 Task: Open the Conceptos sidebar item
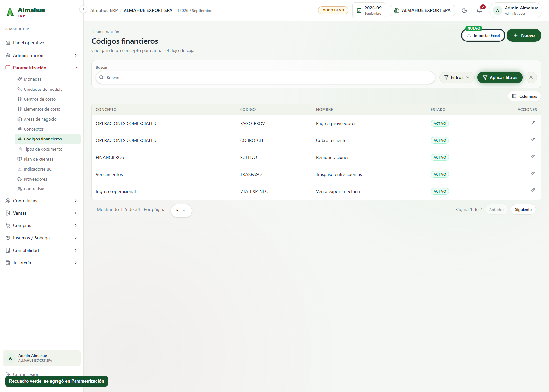pos(48,129)
